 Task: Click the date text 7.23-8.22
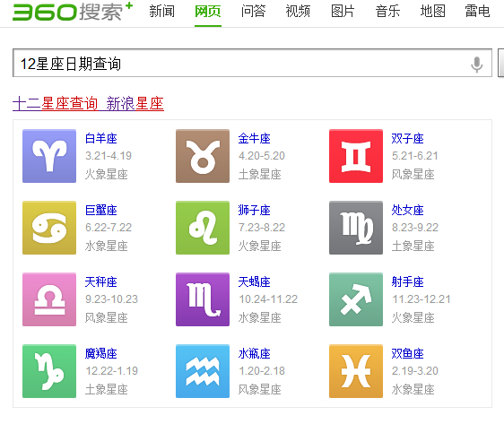[262, 228]
